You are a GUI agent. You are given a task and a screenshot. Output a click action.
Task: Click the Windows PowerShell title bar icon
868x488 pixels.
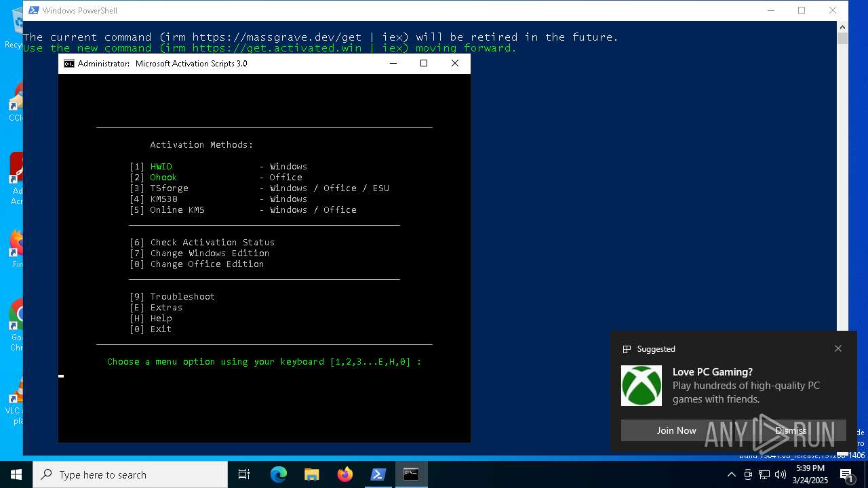[33, 10]
